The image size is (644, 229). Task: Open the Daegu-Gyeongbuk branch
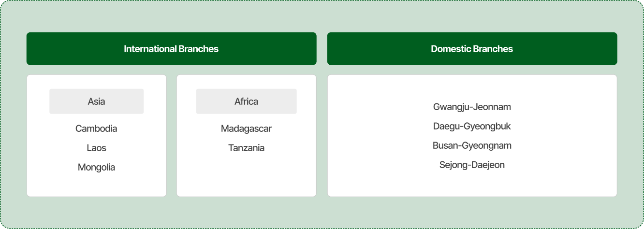pos(472,126)
